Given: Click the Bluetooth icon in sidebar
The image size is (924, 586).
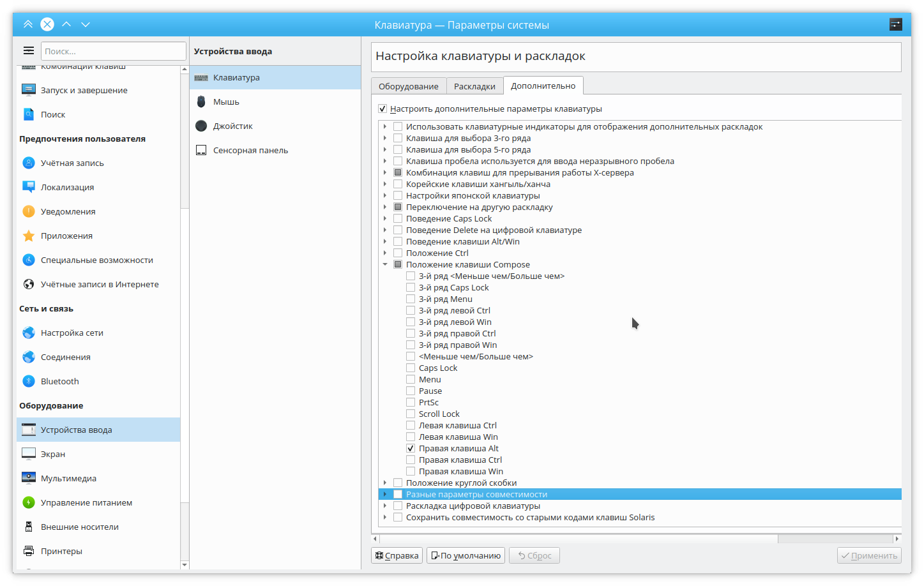Looking at the screenshot, I should click(x=29, y=381).
